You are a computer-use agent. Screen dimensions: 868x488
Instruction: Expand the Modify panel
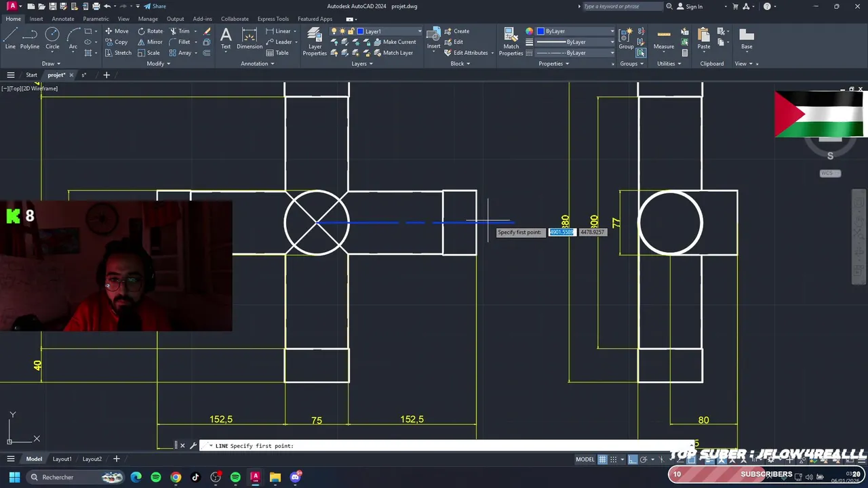click(159, 64)
